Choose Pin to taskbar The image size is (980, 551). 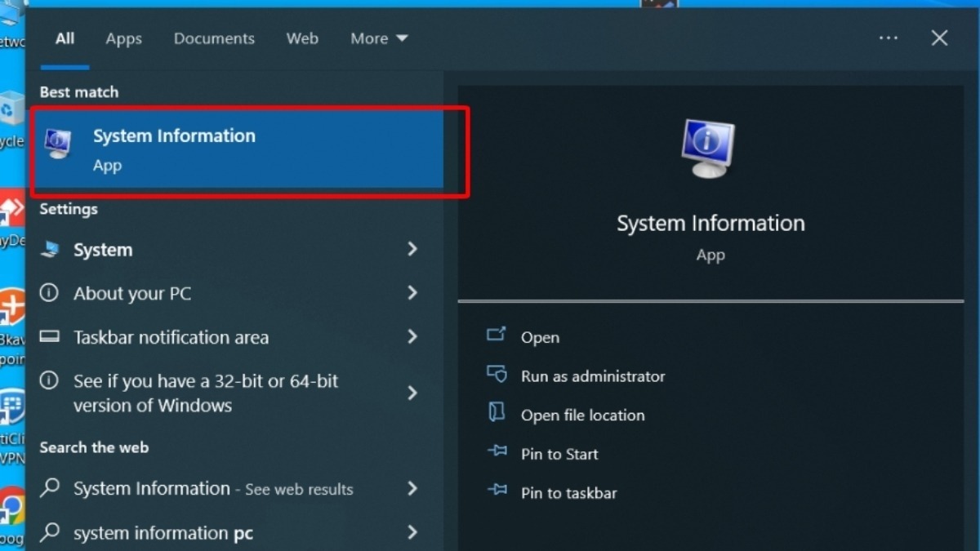coord(569,493)
